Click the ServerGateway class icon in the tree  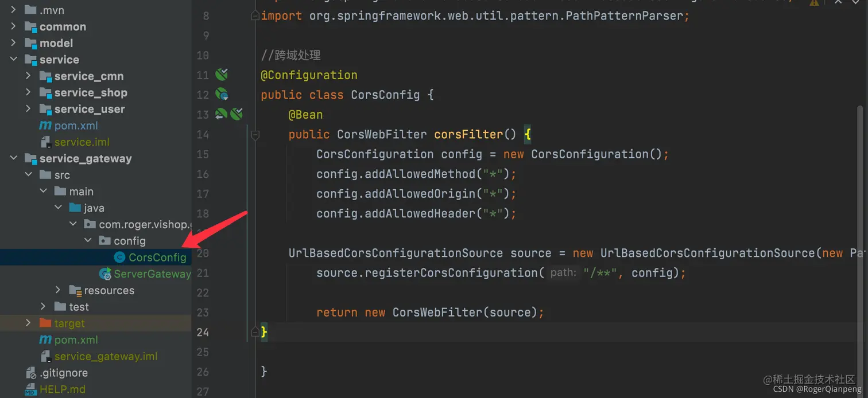tap(105, 274)
